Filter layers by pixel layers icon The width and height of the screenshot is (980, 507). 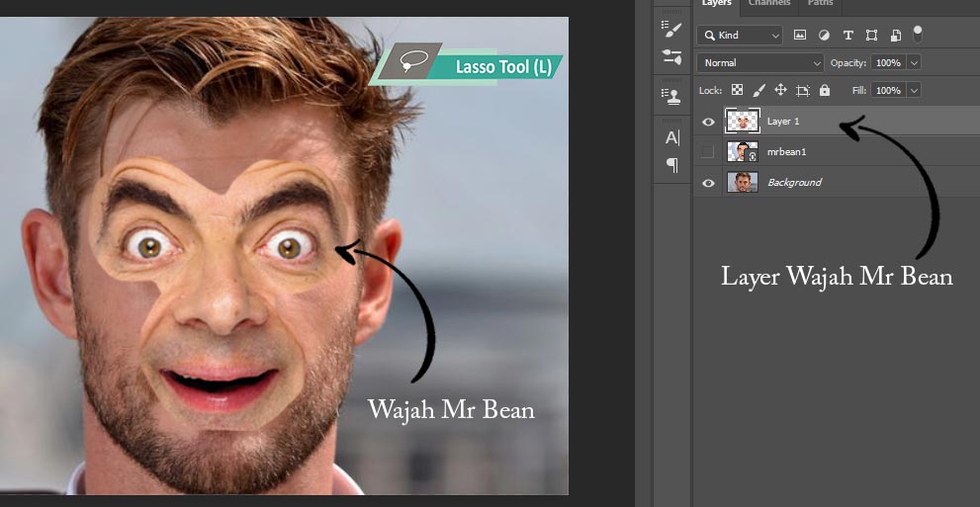pyautogui.click(x=799, y=35)
